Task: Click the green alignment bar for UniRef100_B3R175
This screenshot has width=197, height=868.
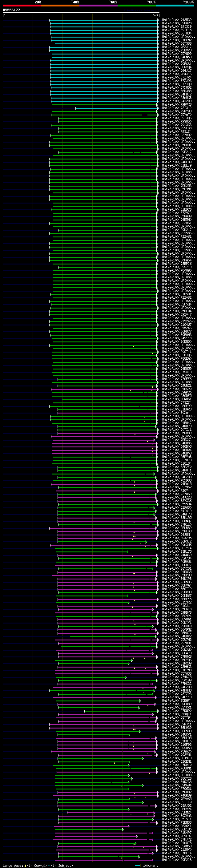Action: point(92,551)
